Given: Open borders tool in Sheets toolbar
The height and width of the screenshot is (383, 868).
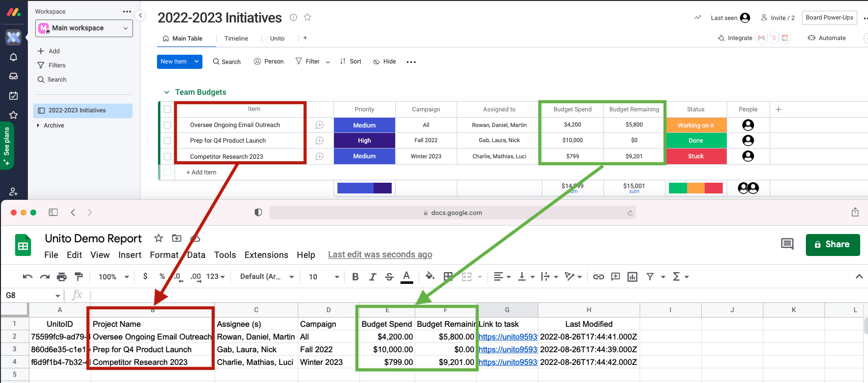Looking at the screenshot, I should pos(447,277).
